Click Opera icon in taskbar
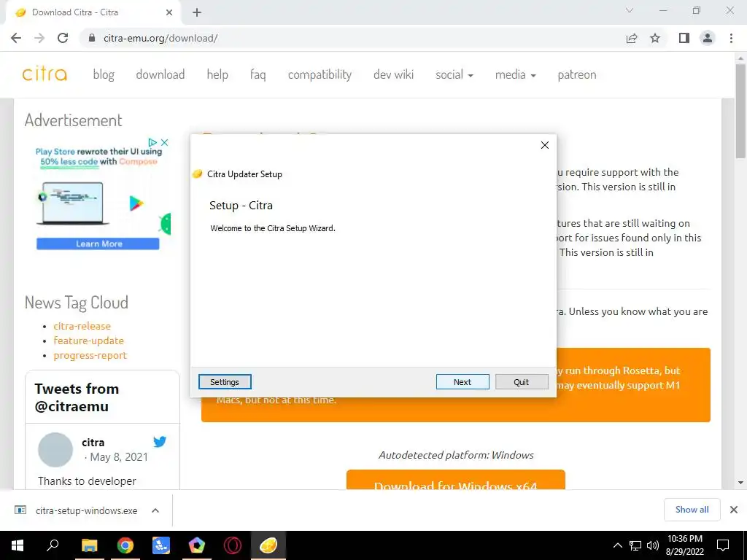The image size is (747, 560). tap(233, 545)
